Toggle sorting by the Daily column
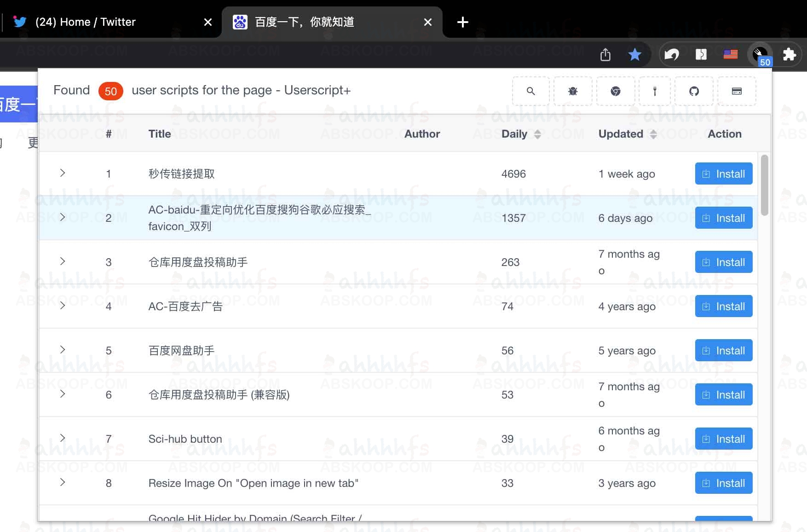The height and width of the screenshot is (532, 807). coord(537,134)
